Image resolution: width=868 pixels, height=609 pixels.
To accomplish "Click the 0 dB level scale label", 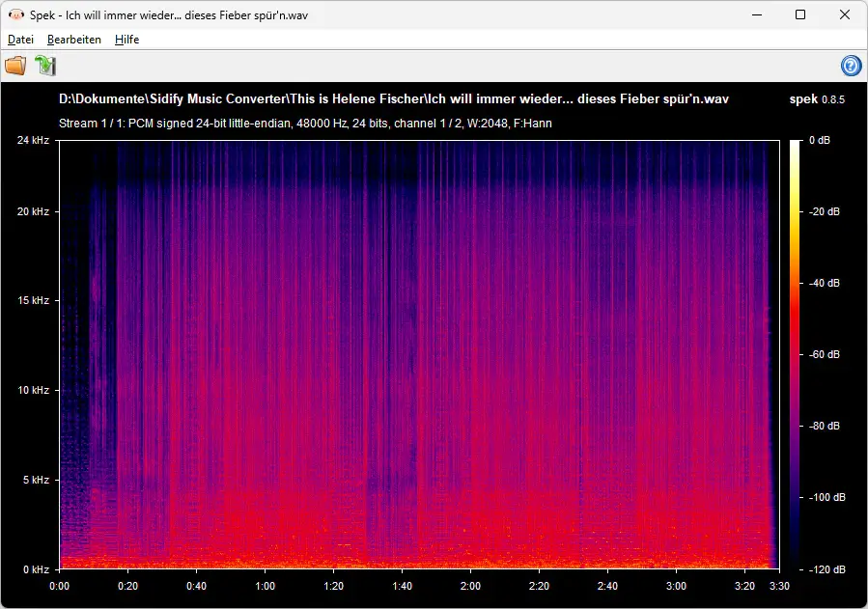I will pyautogui.click(x=820, y=140).
